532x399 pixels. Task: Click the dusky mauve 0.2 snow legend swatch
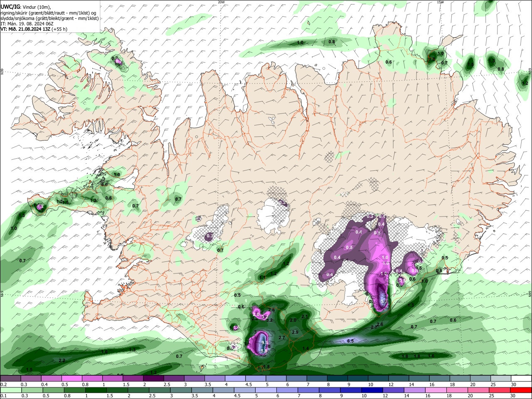point(10,378)
